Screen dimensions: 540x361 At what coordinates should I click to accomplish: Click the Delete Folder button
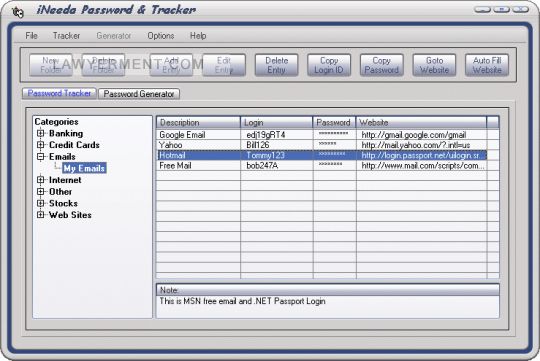tap(103, 65)
